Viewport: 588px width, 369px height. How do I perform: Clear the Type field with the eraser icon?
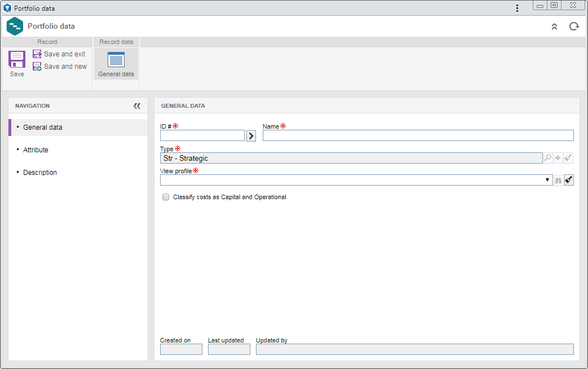(x=568, y=157)
